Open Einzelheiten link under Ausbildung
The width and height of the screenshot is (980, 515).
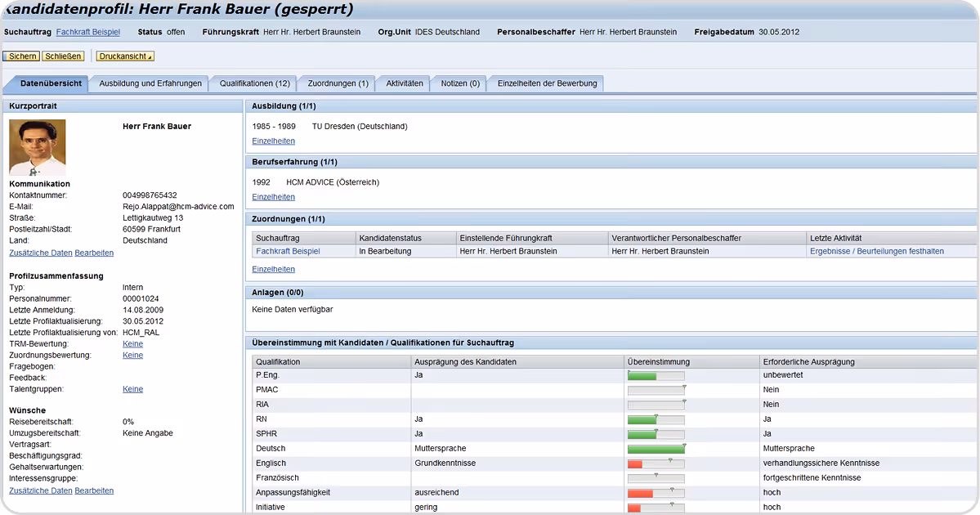(273, 141)
